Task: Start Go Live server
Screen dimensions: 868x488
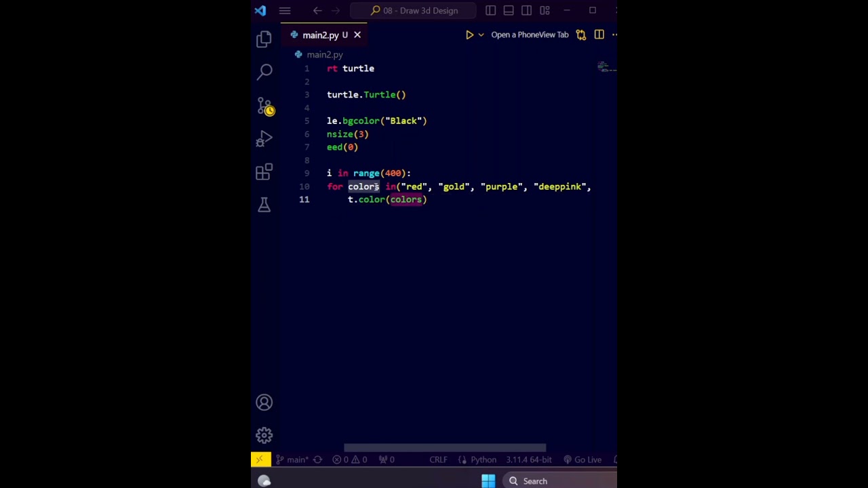Action: [583, 460]
